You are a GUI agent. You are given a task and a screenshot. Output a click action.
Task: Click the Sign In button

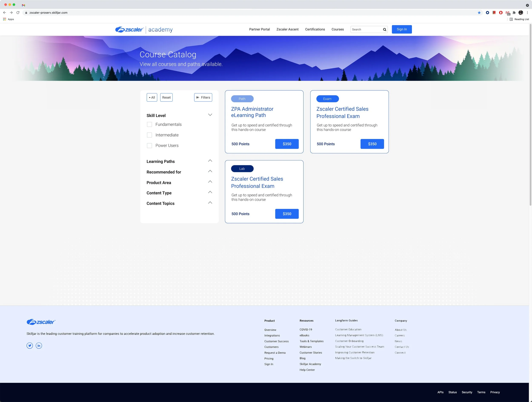[402, 29]
